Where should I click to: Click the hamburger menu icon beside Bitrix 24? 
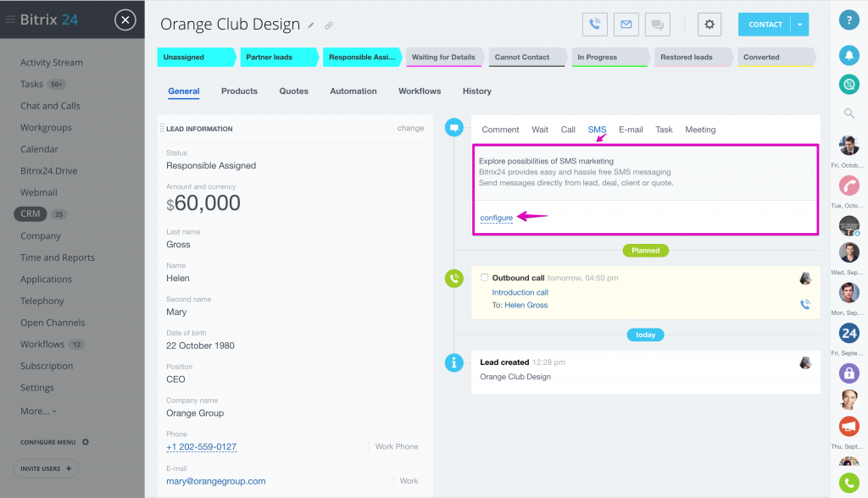(10, 19)
